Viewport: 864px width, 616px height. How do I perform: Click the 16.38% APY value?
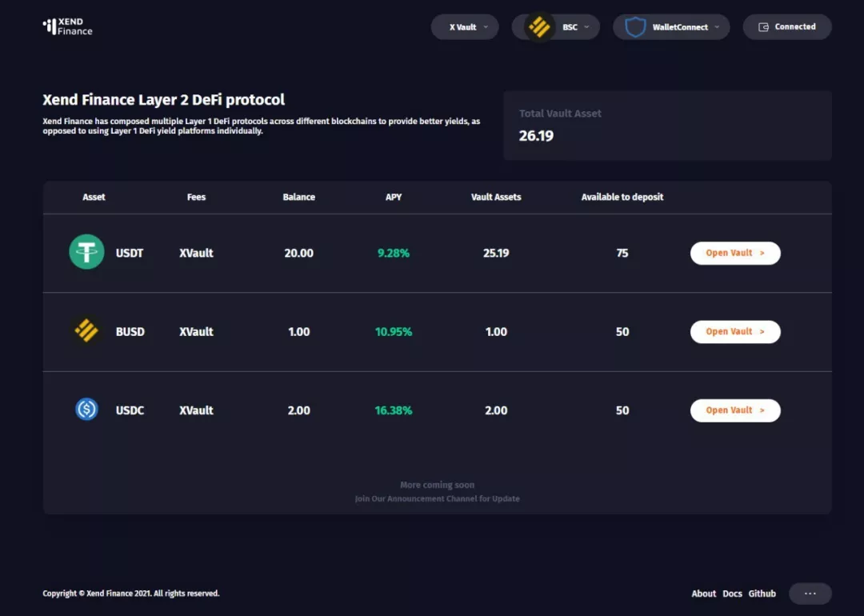394,410
